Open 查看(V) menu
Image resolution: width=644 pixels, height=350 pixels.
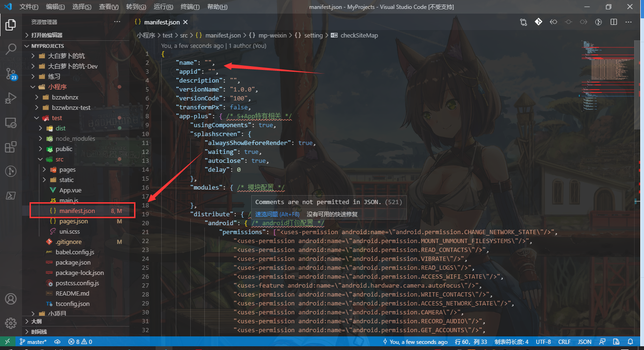pos(109,7)
